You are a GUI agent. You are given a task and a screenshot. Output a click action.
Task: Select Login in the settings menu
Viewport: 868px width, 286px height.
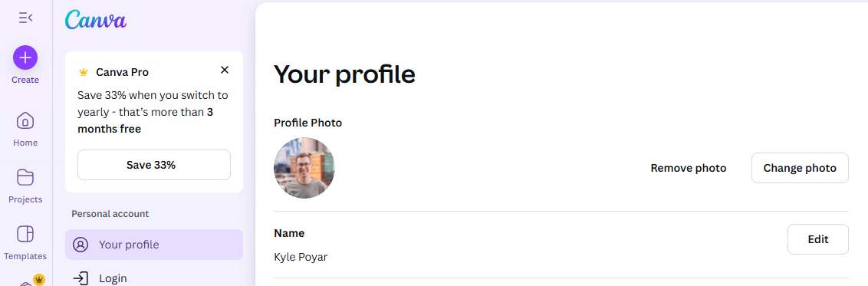click(154, 277)
